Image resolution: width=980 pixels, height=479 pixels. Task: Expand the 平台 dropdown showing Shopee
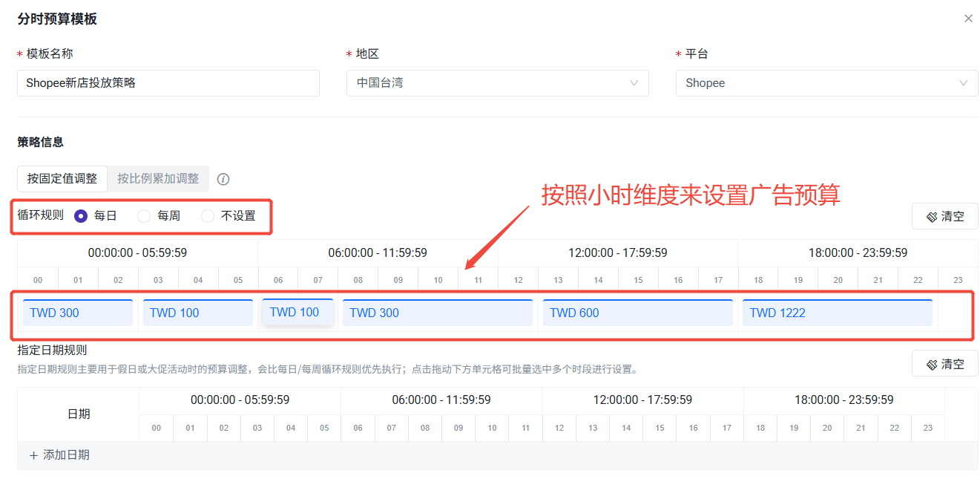point(826,83)
